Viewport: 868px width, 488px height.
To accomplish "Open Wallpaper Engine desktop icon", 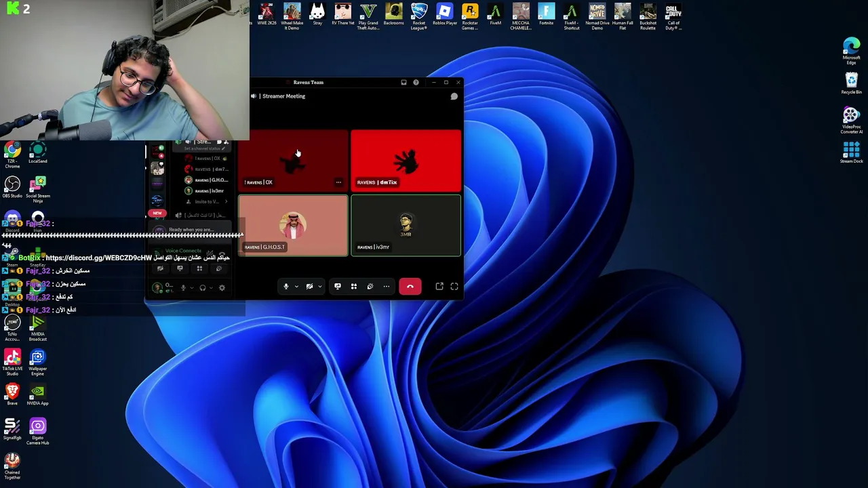I will 38,363.
